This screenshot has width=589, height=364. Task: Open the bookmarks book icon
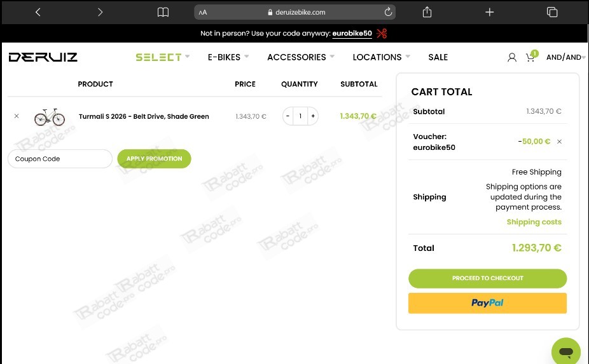coord(163,12)
